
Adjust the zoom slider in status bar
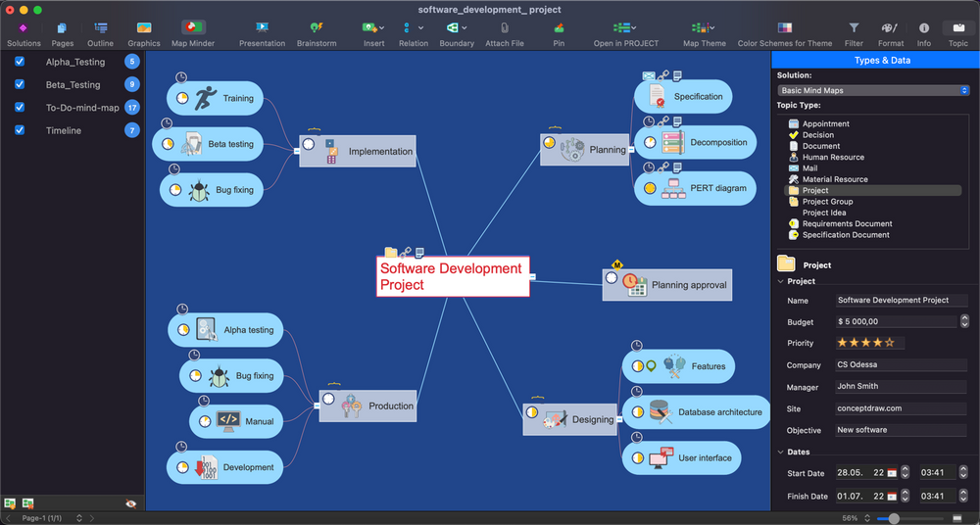click(895, 518)
